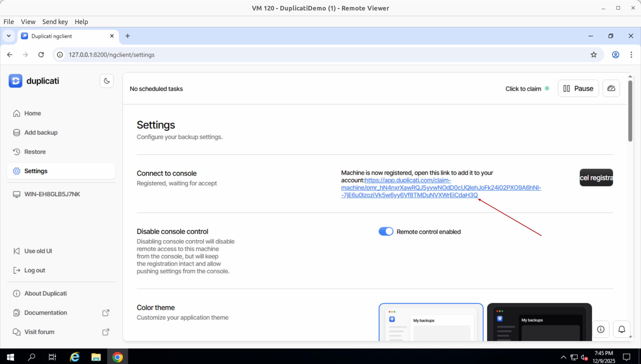Open the Send key menu
The width and height of the screenshot is (641, 364).
55,22
